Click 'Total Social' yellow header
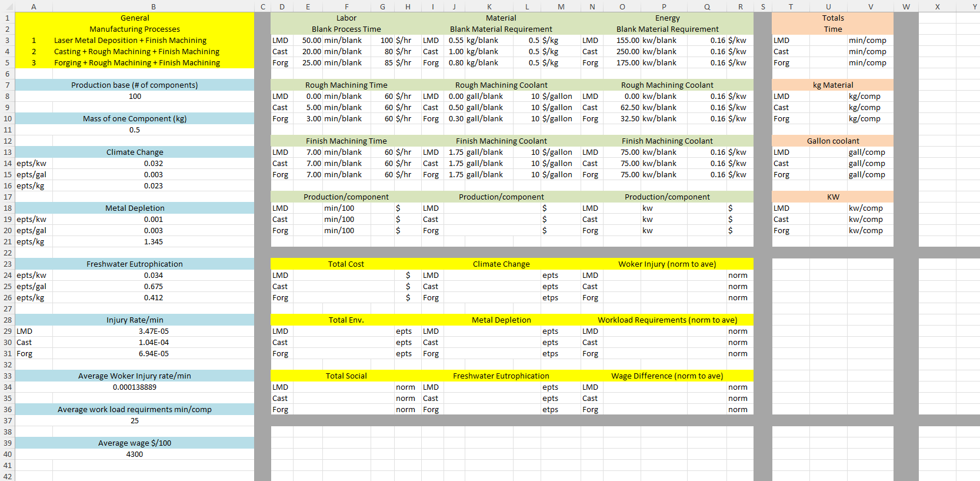980x481 pixels. (346, 376)
